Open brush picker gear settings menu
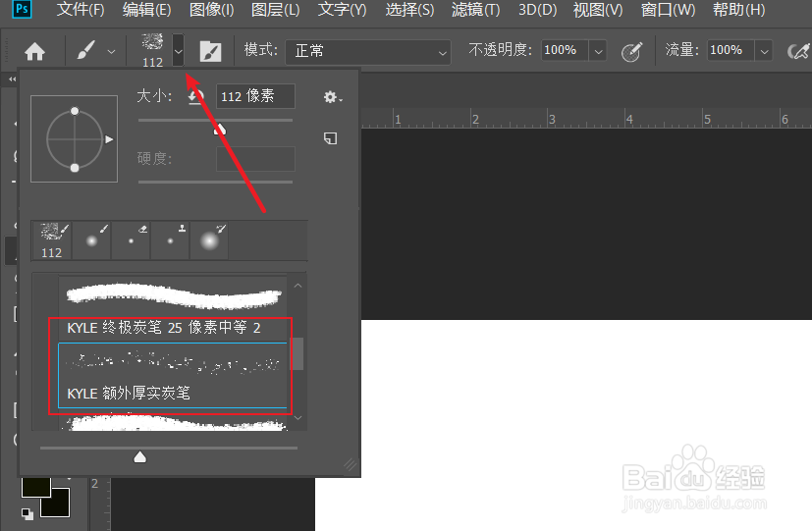The width and height of the screenshot is (812, 531). (x=333, y=97)
